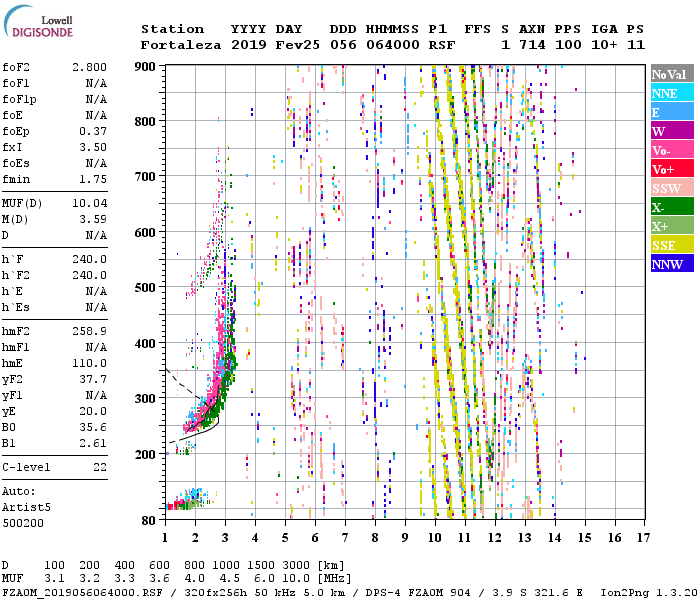Select the X- legend swatch
This screenshot has height=600, width=700.
coord(672,207)
